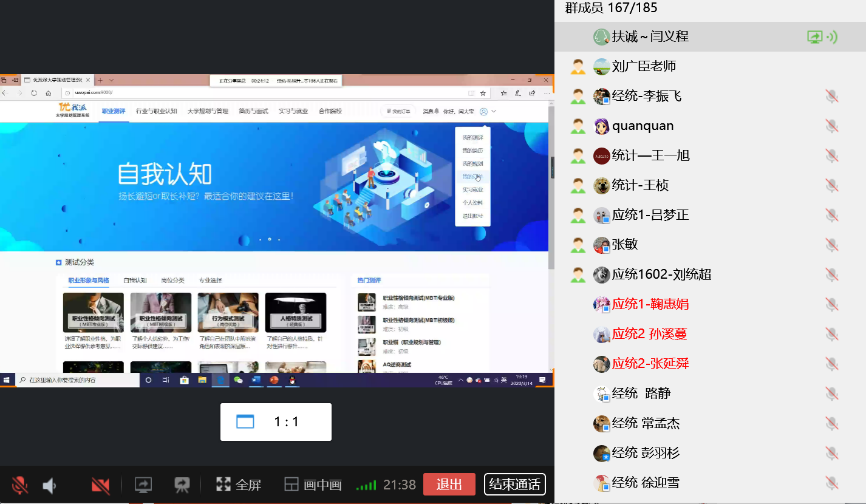Image resolution: width=866 pixels, height=504 pixels.
Task: Open the browser tab list chevron
Action: [x=111, y=80]
